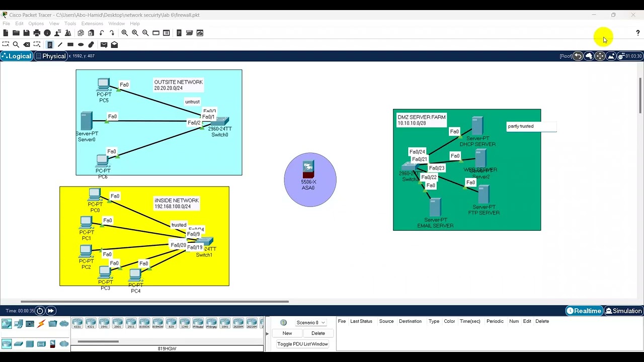Copy selection with the Copy icon
The image size is (644, 362).
[x=80, y=33]
